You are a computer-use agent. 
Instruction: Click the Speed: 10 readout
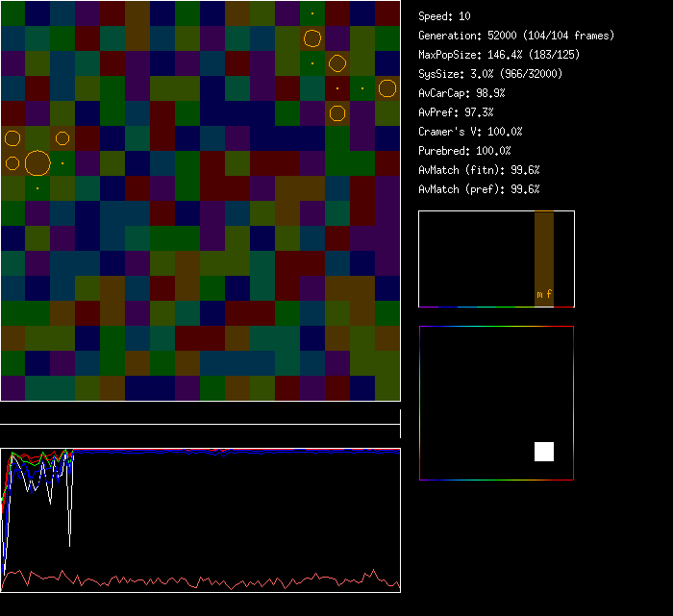click(445, 16)
